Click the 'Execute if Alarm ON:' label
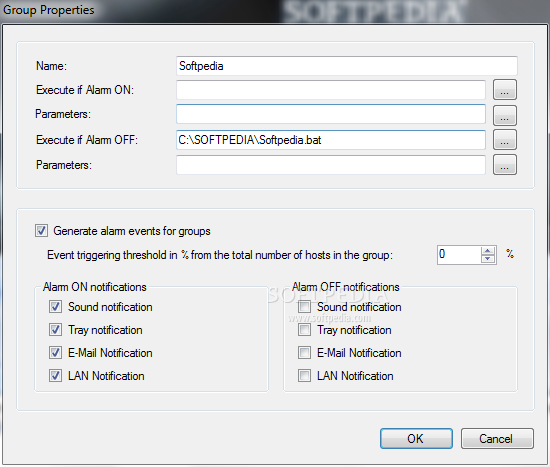Image resolution: width=550 pixels, height=467 pixels. click(85, 90)
